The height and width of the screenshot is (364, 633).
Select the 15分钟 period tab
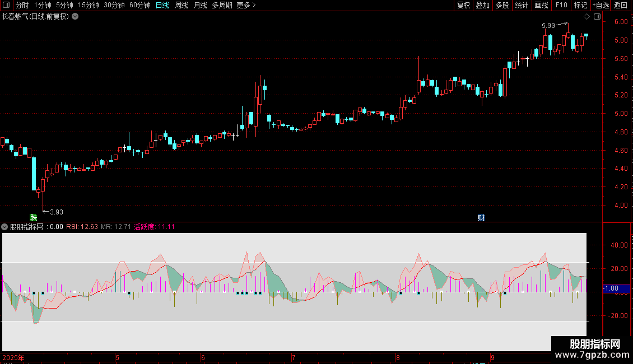89,5
